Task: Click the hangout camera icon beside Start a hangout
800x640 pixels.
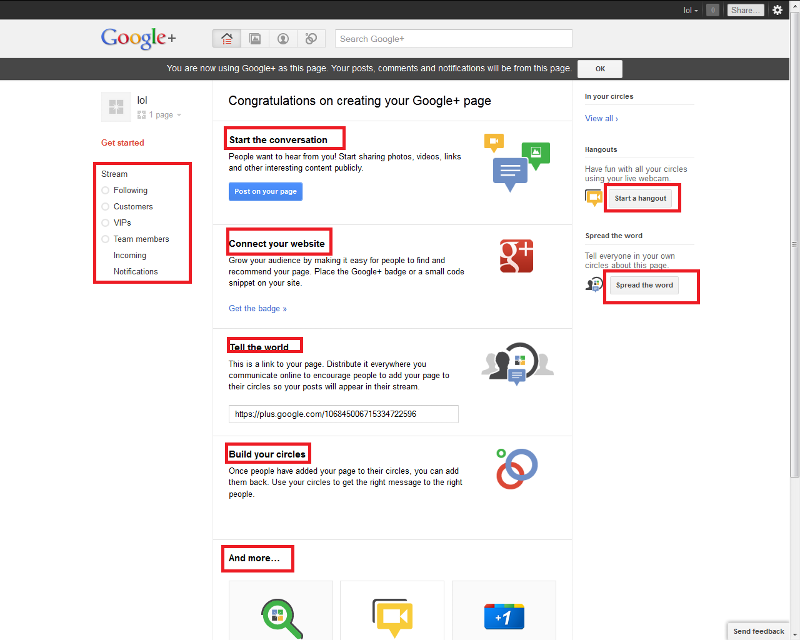Action: (594, 198)
